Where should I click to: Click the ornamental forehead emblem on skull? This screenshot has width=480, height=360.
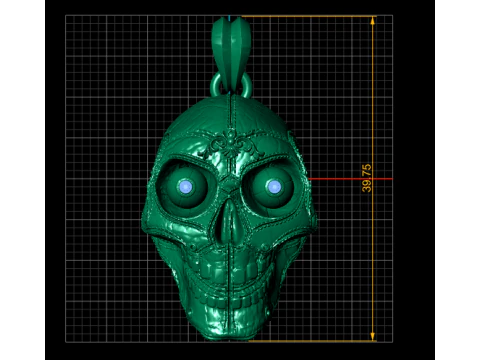(x=231, y=145)
